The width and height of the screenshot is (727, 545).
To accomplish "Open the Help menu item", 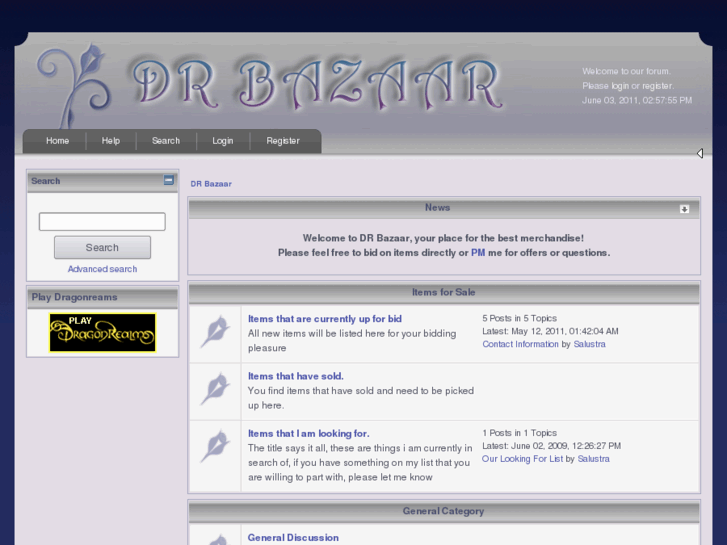I will click(111, 141).
